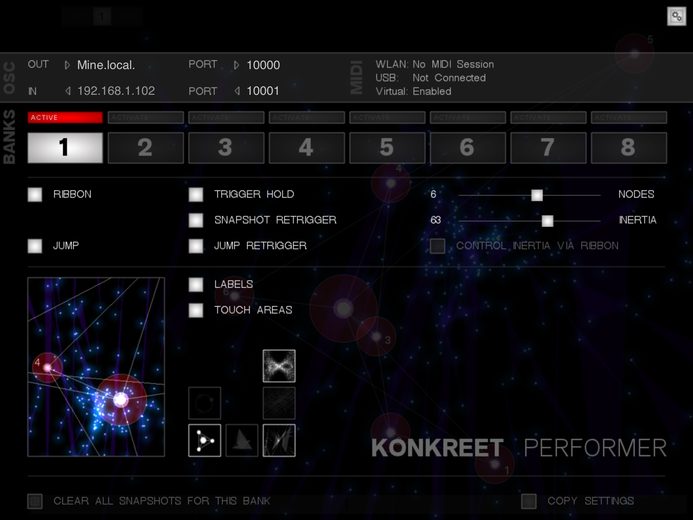Switch to bank 2
This screenshot has width=693, height=520.
point(145,148)
